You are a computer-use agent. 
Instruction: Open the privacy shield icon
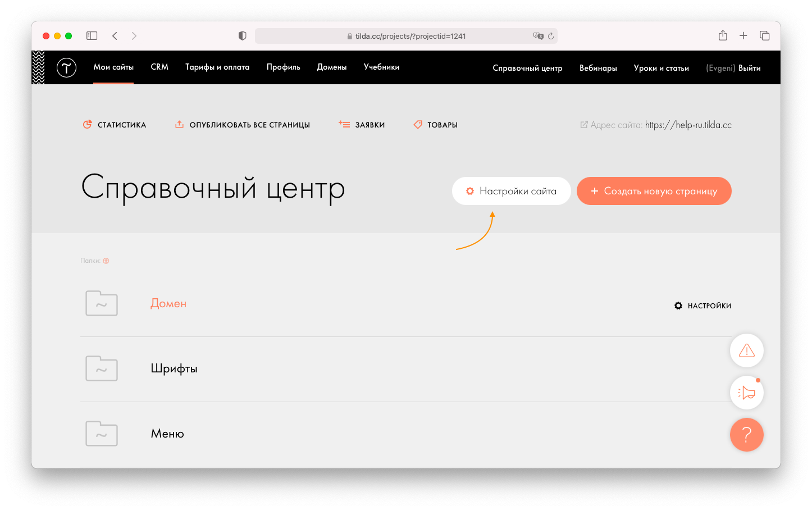243,36
